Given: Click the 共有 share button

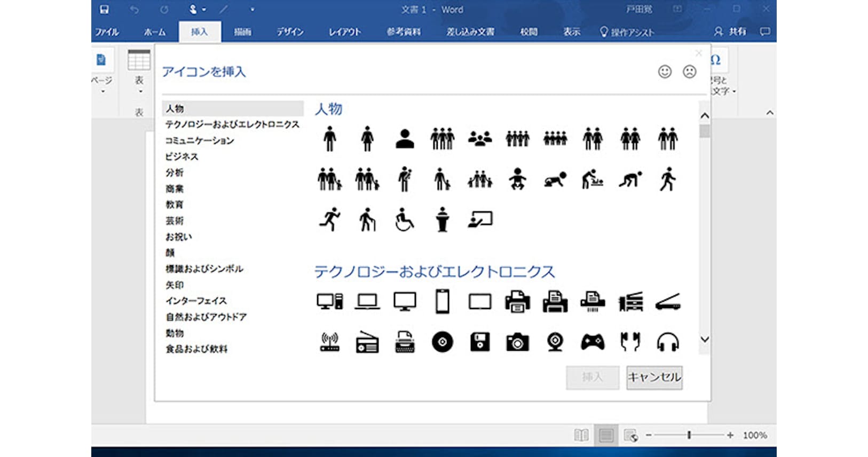Looking at the screenshot, I should (x=730, y=31).
